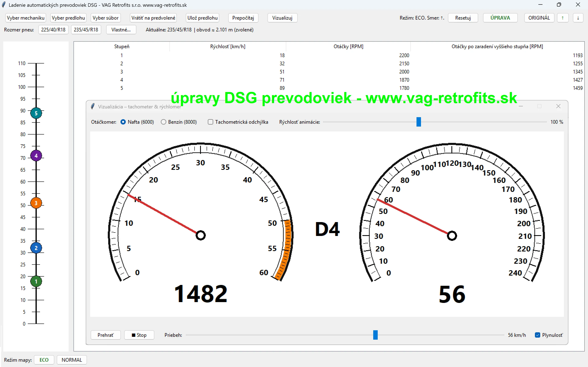Click the green gear 1 marker
588x367 pixels.
point(36,281)
